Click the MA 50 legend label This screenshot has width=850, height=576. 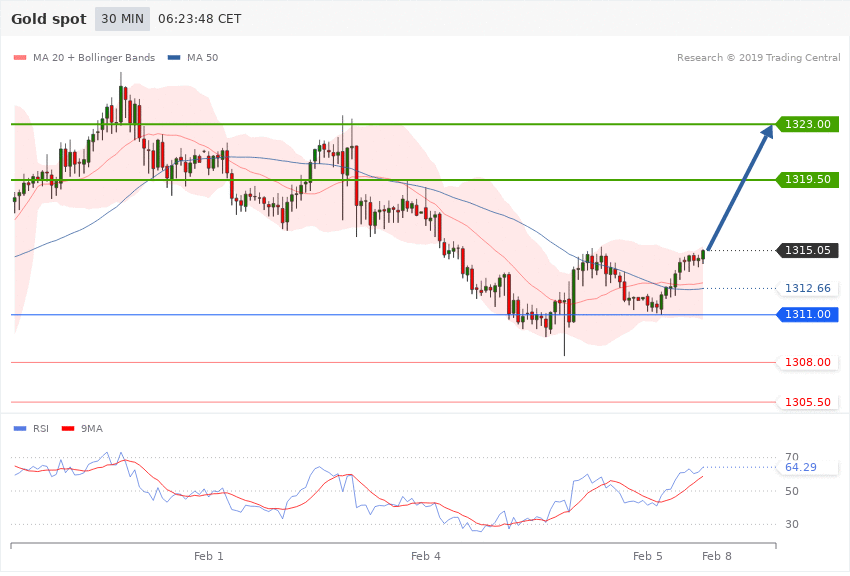[203, 57]
